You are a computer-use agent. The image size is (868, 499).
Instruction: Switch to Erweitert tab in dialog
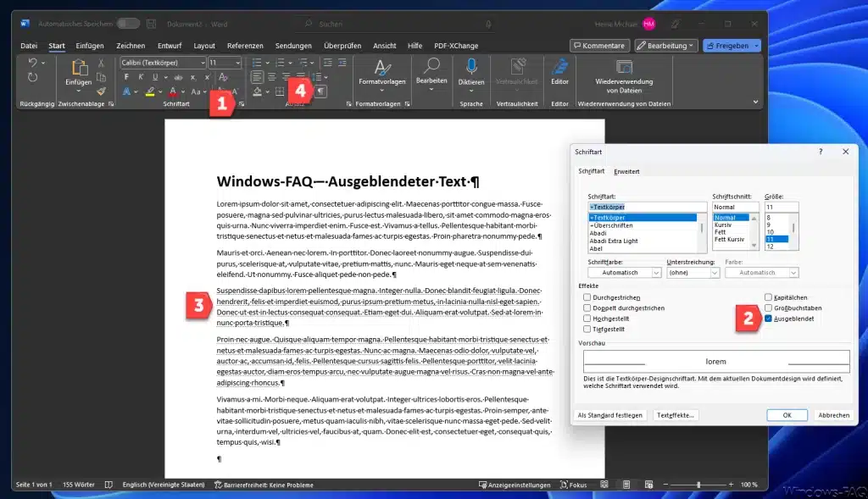tap(626, 171)
